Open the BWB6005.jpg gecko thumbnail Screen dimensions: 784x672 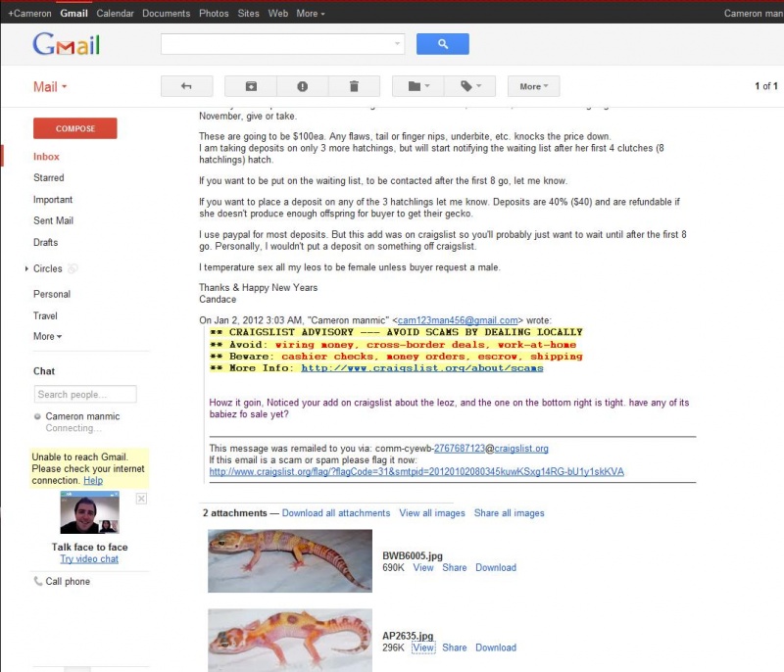(x=290, y=560)
